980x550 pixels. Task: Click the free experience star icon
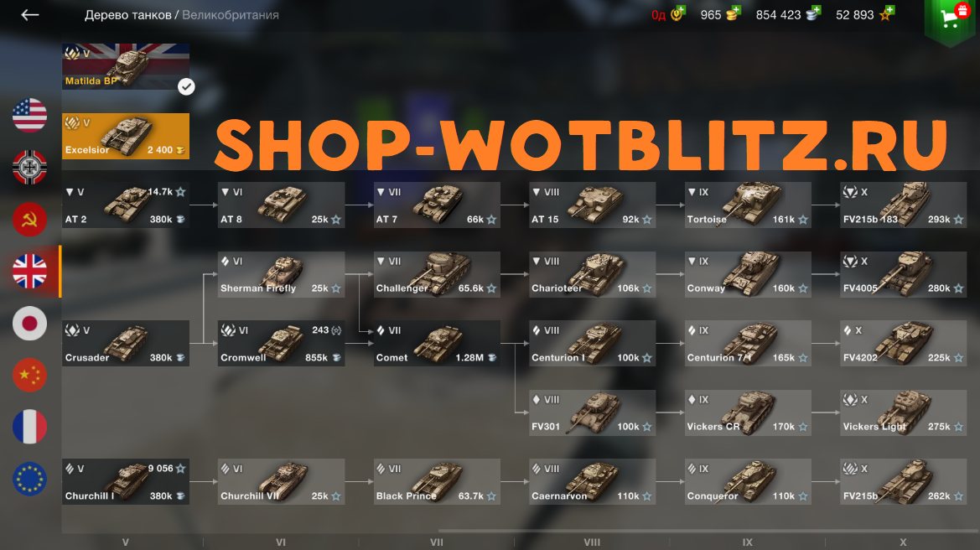point(887,13)
